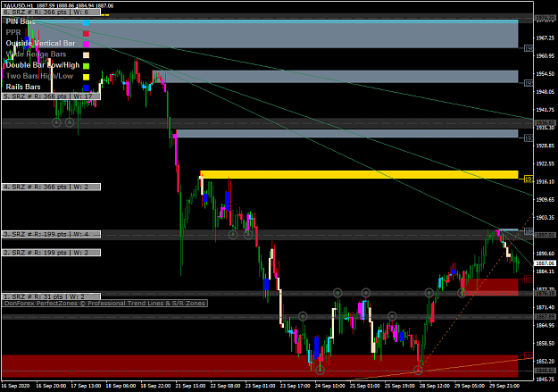Click the 1960.95 price axis value
Viewport: 558px width, 392px height.
545,56
